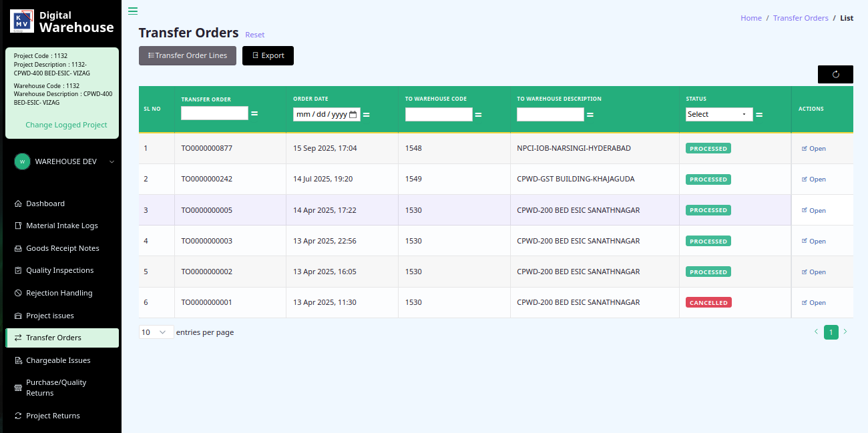The height and width of the screenshot is (433, 868).
Task: Click the equals filter operator beside Status
Action: tap(759, 115)
